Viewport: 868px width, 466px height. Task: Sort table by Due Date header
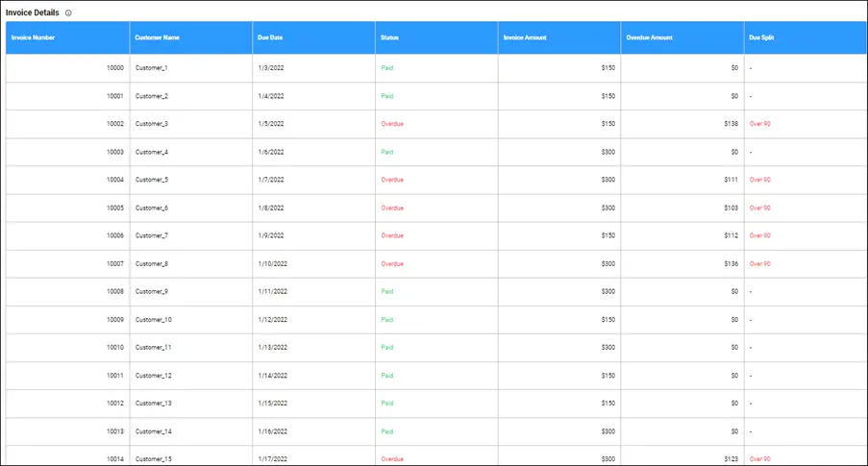click(270, 37)
